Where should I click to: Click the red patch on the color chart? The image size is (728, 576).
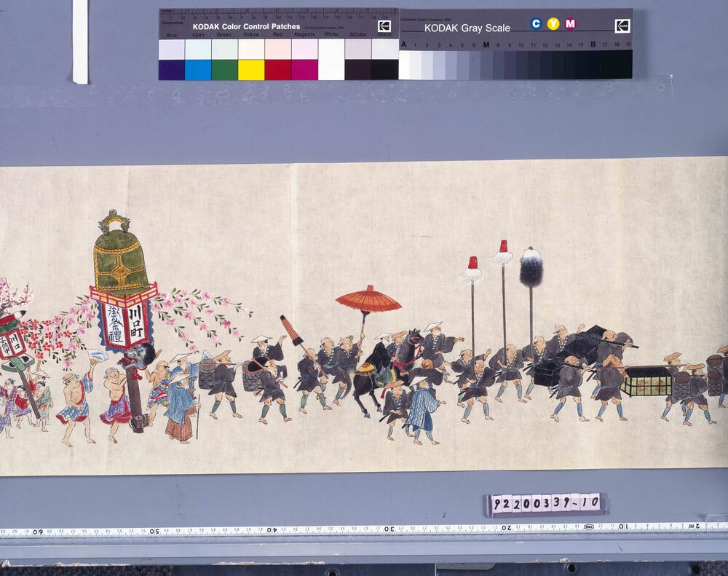click(x=278, y=70)
